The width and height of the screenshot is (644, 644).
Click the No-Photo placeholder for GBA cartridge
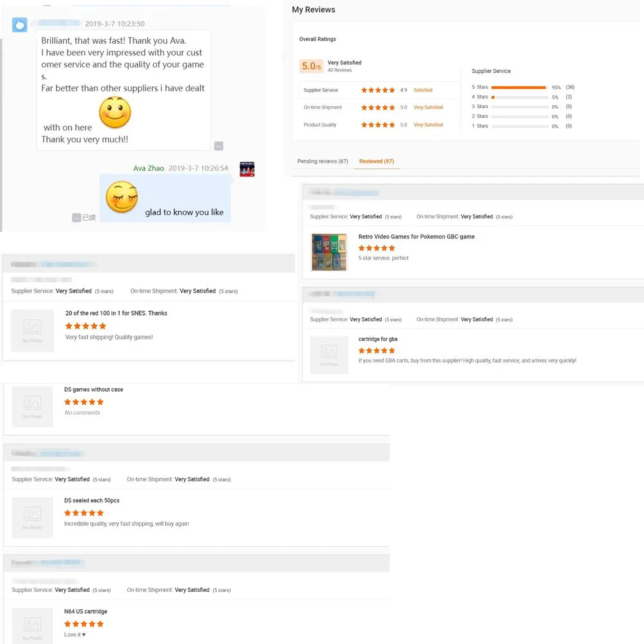point(330,355)
